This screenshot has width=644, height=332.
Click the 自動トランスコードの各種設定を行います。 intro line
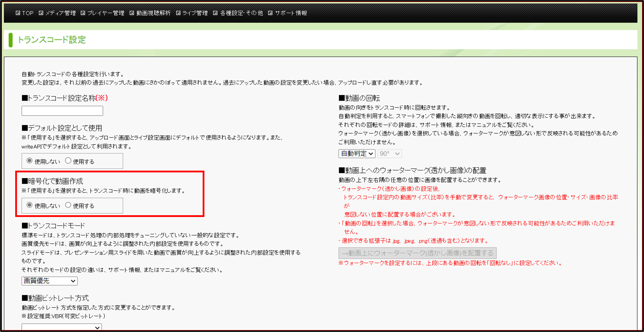click(x=73, y=74)
